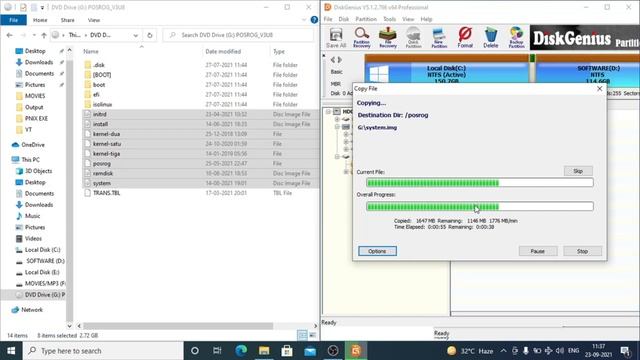640x360 pixels.
Task: Select the kernel-satu file
Action: tap(107, 144)
